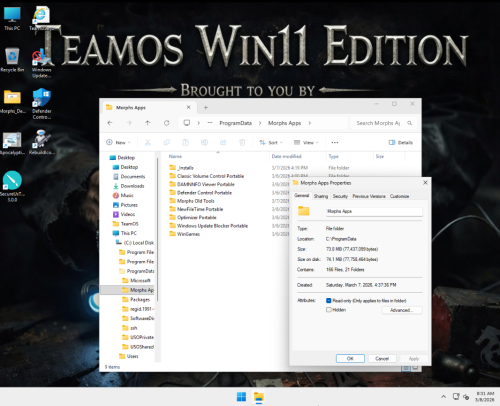Open the Rebuildico... desktop shortcut

coord(42,143)
